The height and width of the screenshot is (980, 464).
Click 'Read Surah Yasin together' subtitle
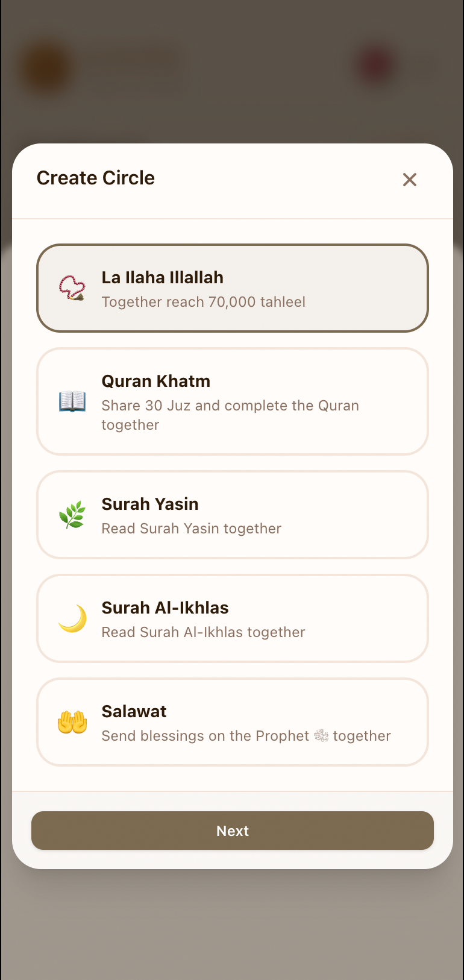click(x=192, y=529)
